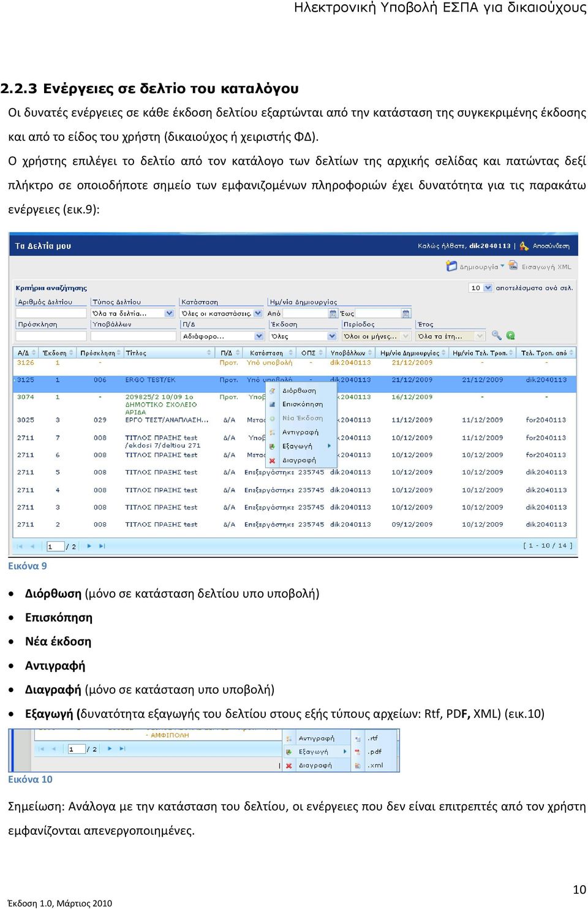Click the Αριθμός Δελτίου input field
Viewport: 588px width, 909px height.
pos(51,313)
